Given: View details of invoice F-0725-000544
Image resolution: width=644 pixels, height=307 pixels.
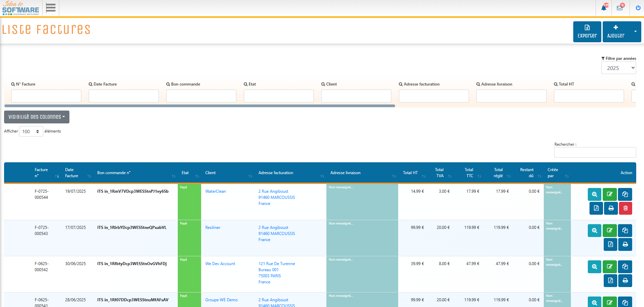Looking at the screenshot, I should pyautogui.click(x=594, y=194).
